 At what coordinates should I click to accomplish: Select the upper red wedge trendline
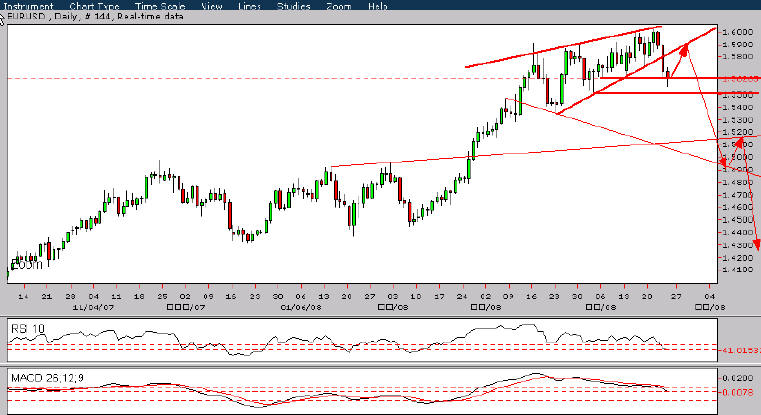click(x=563, y=47)
